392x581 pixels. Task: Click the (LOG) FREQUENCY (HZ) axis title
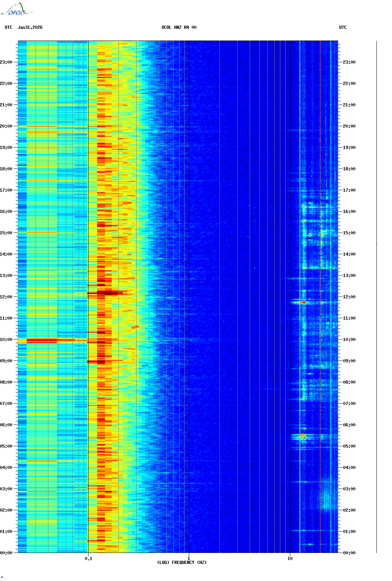pyautogui.click(x=182, y=563)
